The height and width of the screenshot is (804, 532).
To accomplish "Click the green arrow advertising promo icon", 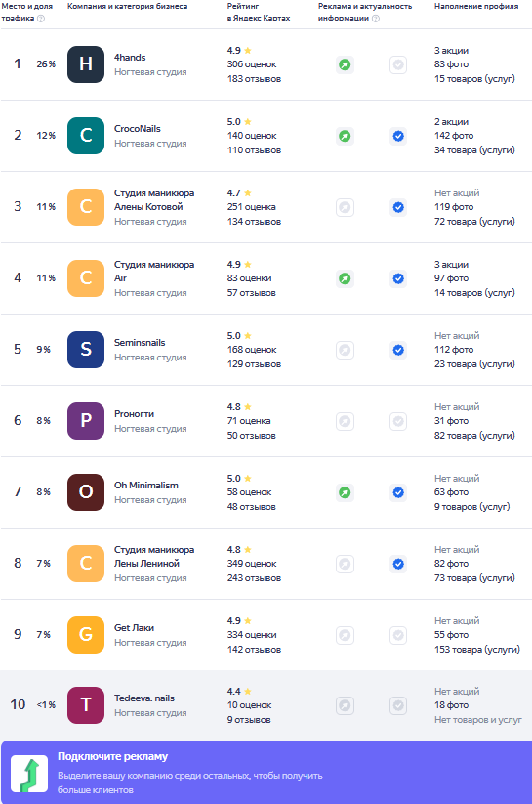I will [29, 774].
